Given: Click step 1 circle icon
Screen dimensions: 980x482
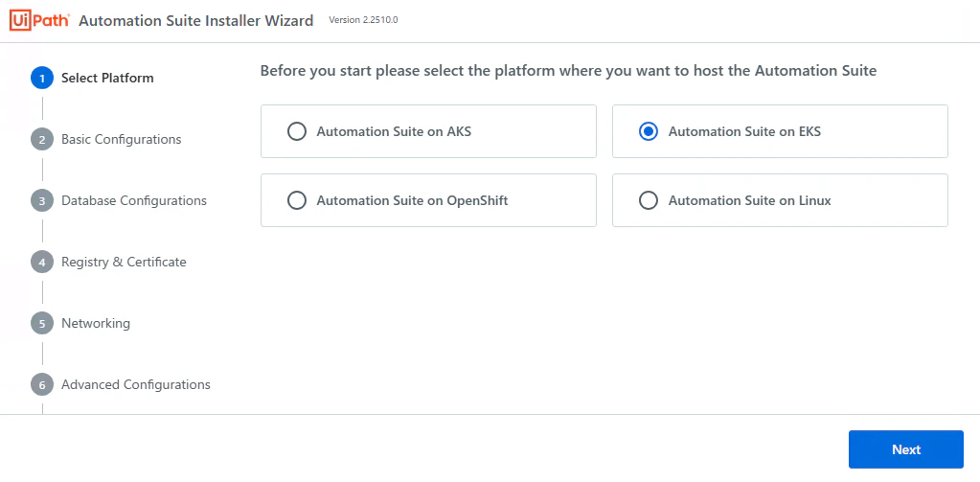Looking at the screenshot, I should tap(42, 79).
